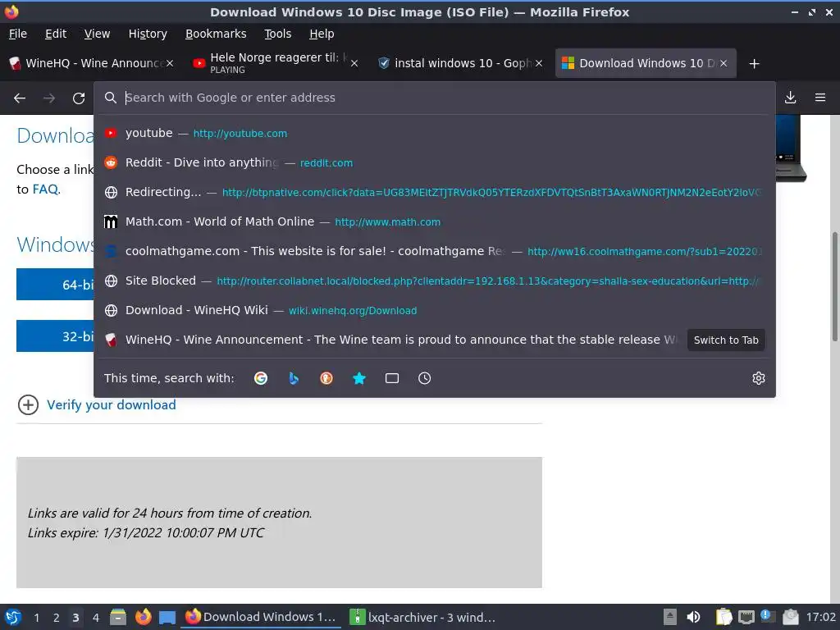Open the File menu
840x630 pixels.
coord(18,34)
